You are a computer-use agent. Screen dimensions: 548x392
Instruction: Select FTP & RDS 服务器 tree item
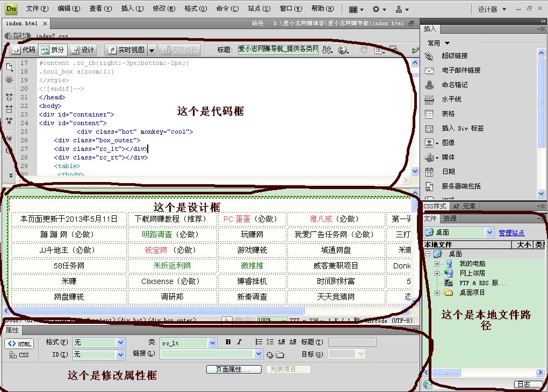tap(482, 283)
